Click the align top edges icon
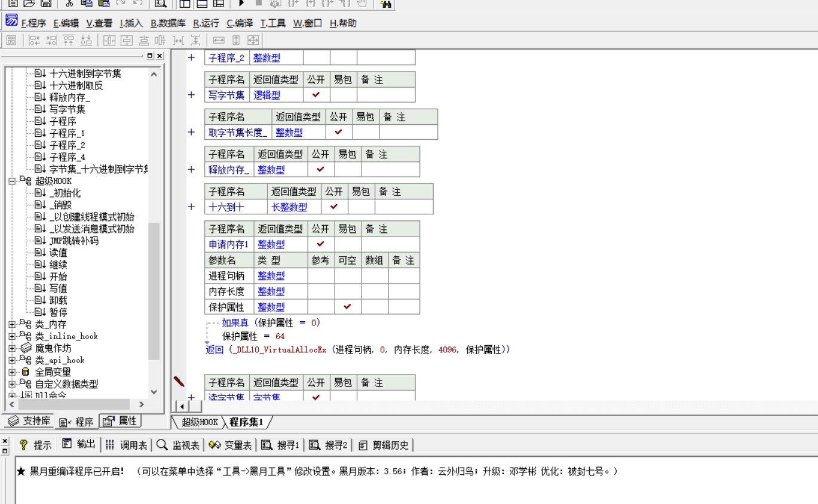The height and width of the screenshot is (504, 818). pos(69,40)
